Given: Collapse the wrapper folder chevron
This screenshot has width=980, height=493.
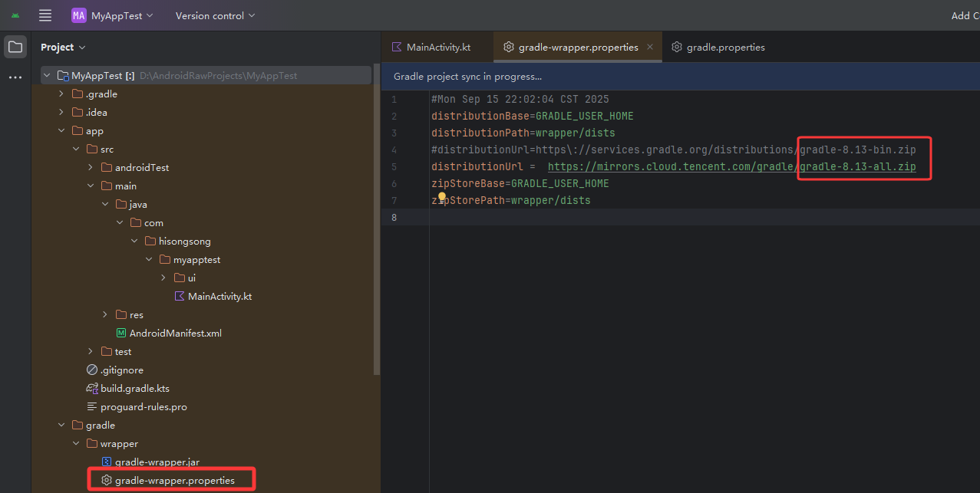Looking at the screenshot, I should [x=77, y=444].
